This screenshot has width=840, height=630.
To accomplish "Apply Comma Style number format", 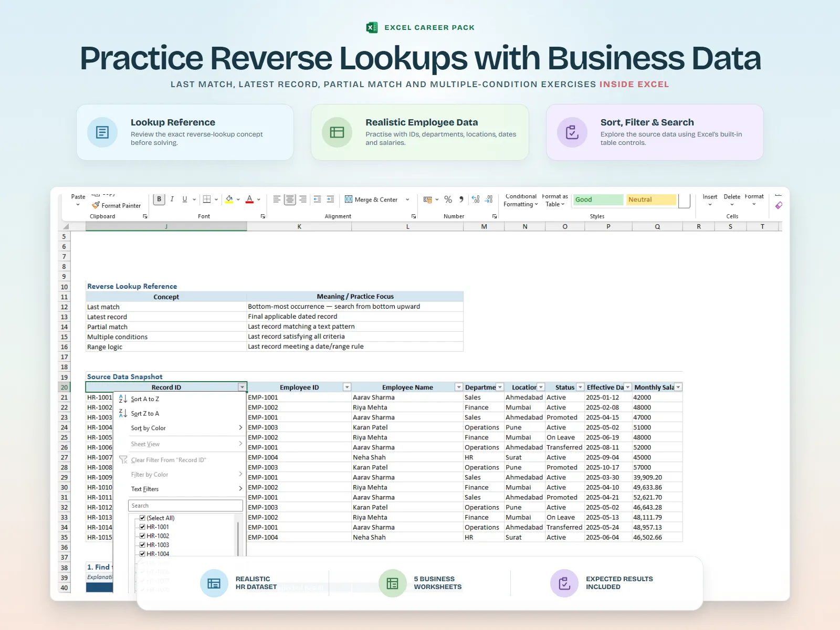I will [461, 199].
